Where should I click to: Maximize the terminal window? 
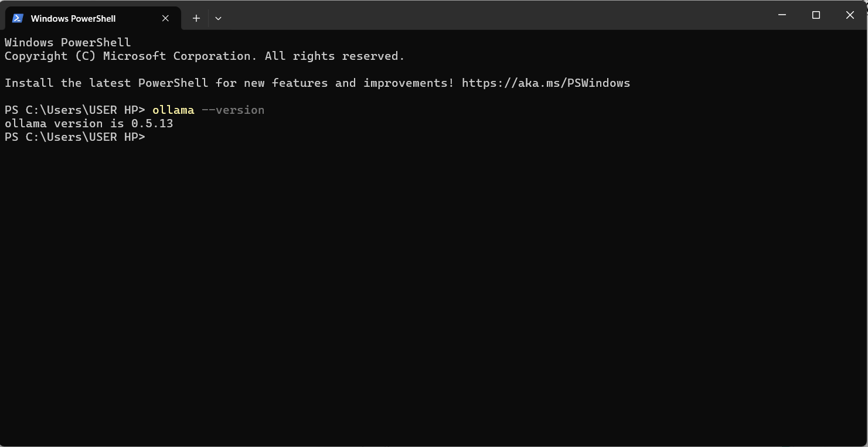[x=816, y=15]
